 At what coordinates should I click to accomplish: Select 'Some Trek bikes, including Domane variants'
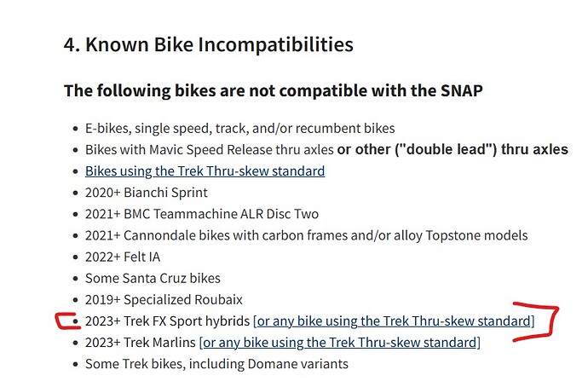(216, 364)
